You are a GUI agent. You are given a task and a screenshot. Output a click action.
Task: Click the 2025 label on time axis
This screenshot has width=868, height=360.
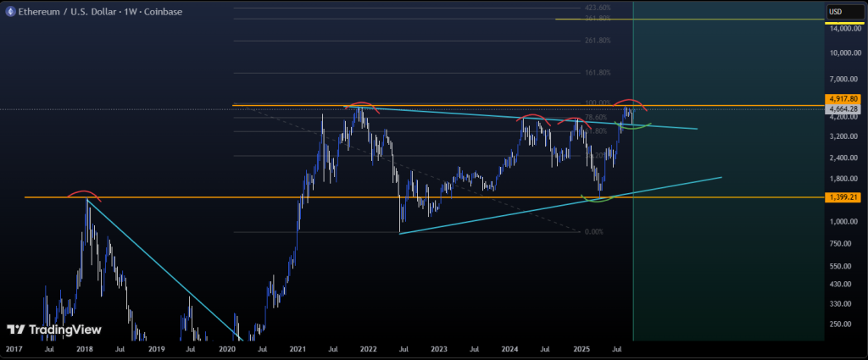pos(581,348)
